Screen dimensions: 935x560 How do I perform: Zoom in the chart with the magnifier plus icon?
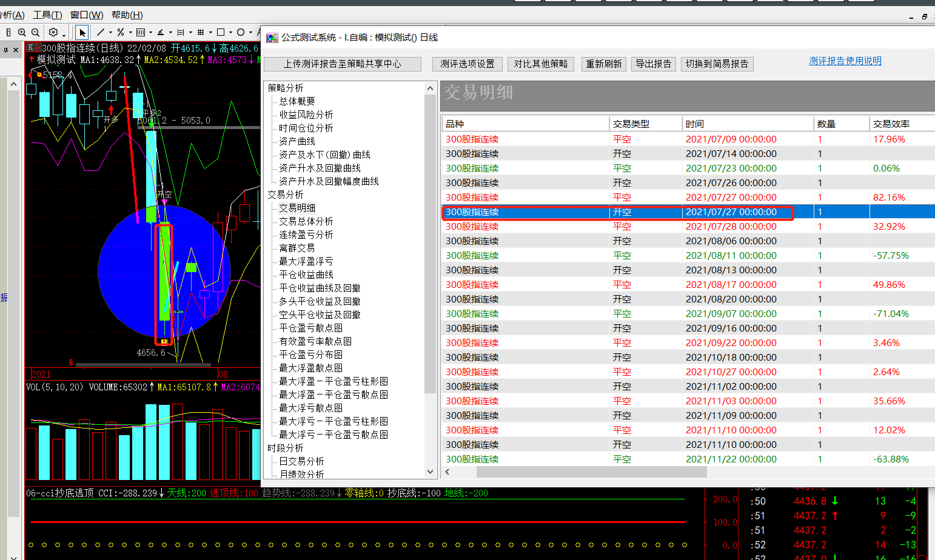coord(22,32)
